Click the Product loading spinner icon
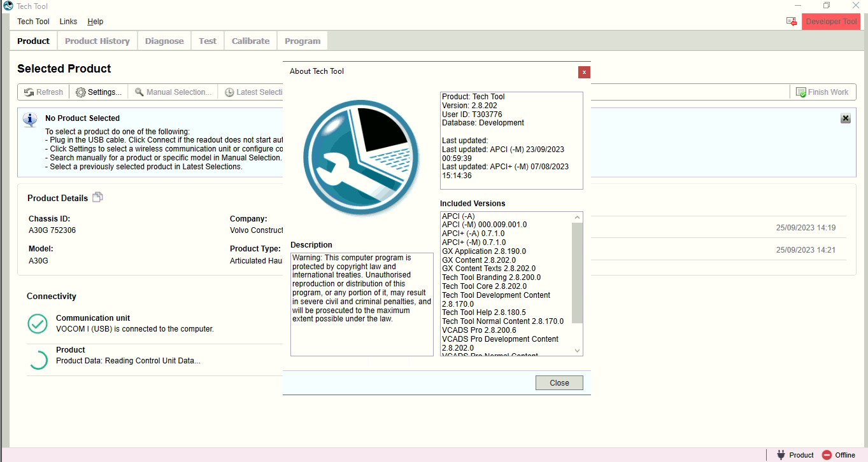Screen dimensions: 868x462 click(x=38, y=359)
